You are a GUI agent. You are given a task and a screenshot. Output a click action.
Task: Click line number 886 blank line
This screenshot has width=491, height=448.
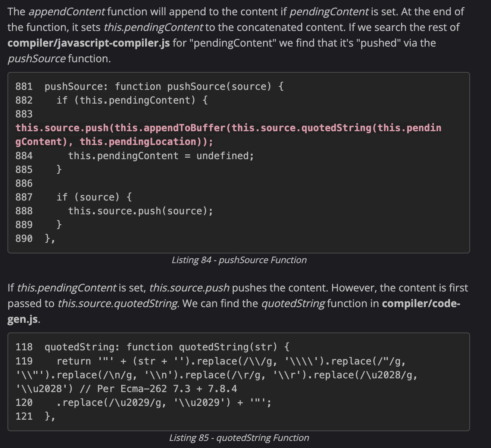click(24, 183)
